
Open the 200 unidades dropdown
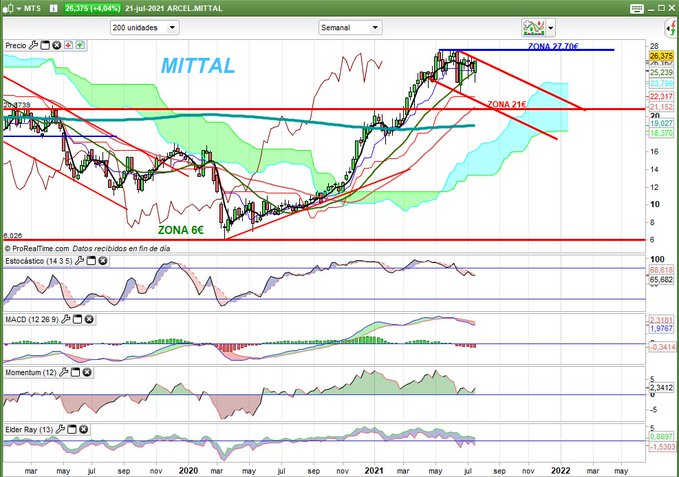click(x=144, y=28)
